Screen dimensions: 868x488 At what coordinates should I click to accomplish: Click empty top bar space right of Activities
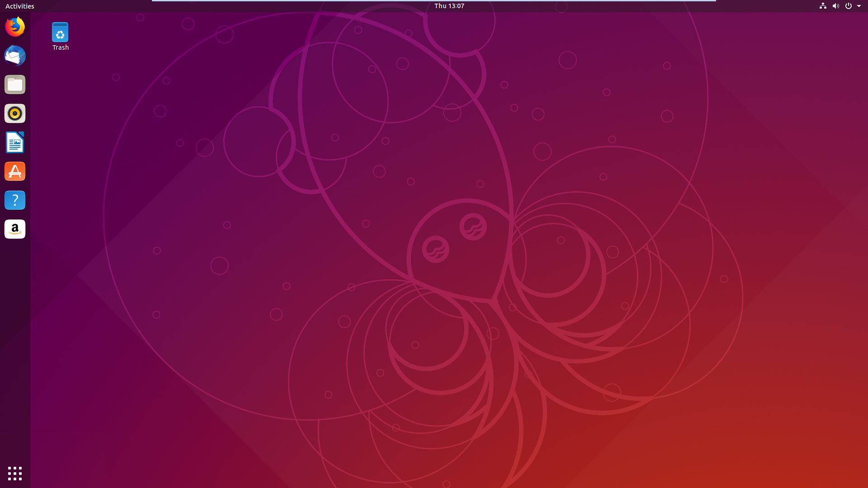[x=90, y=6]
